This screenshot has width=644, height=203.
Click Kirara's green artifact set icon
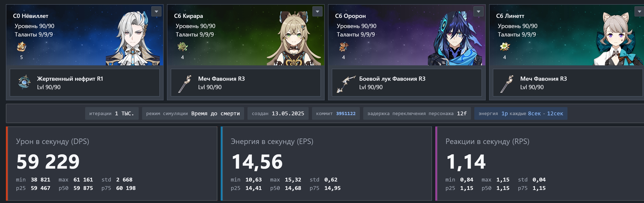click(x=183, y=47)
